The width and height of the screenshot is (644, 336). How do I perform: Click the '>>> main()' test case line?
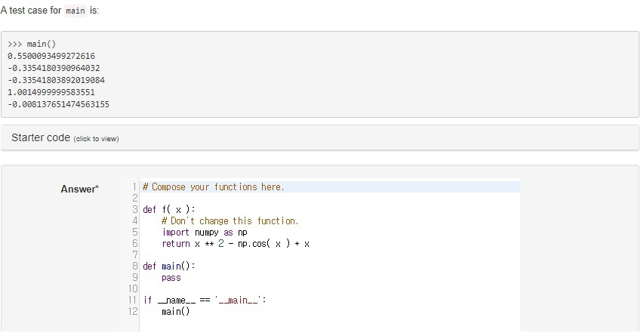point(32,44)
